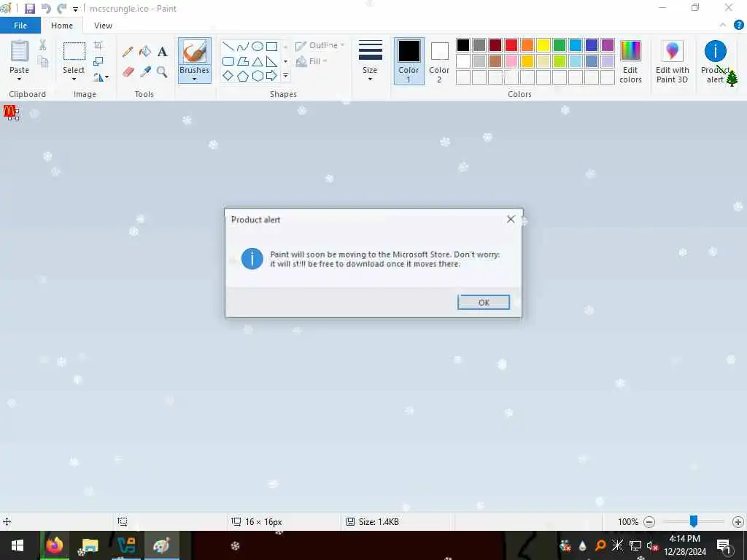Expand the Shapes gallery more arrow
Viewport: 747px width, 560px height.
pyautogui.click(x=285, y=76)
